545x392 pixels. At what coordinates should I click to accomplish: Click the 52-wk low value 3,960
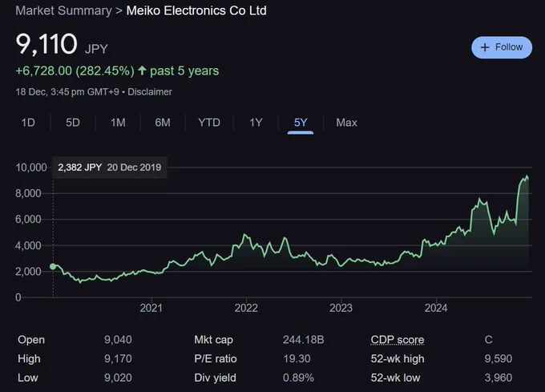pyautogui.click(x=498, y=378)
